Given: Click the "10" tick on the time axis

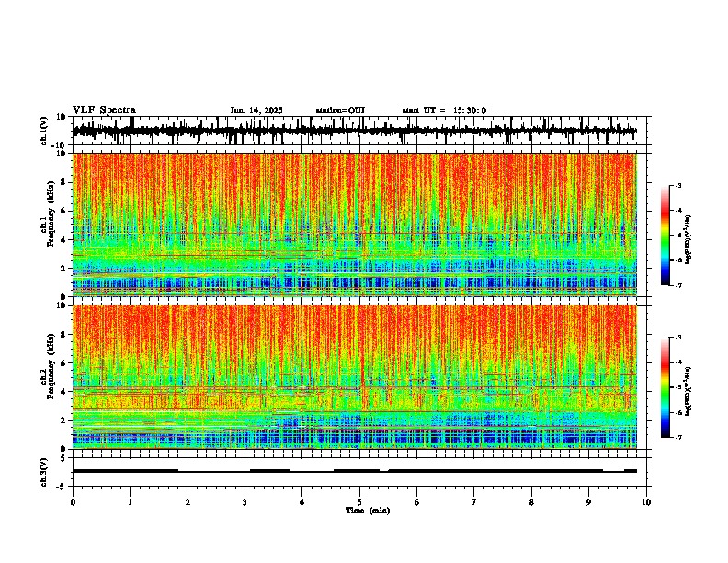Looking at the screenshot, I should 646,502.
